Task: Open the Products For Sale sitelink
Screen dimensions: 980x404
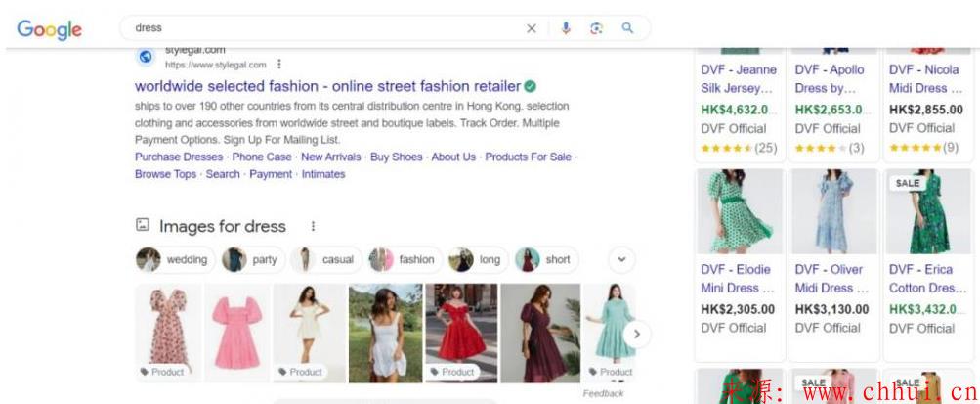Action: tap(529, 157)
